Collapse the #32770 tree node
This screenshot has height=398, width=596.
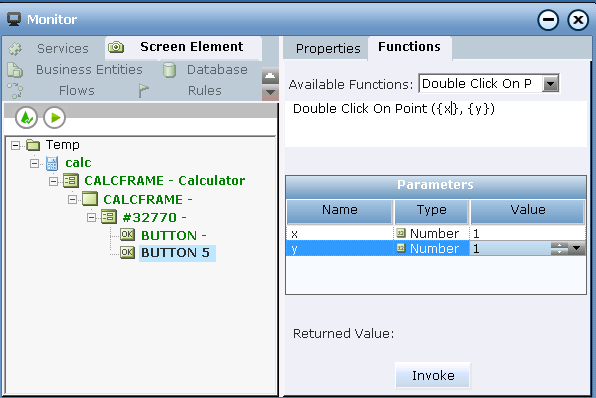(91, 217)
